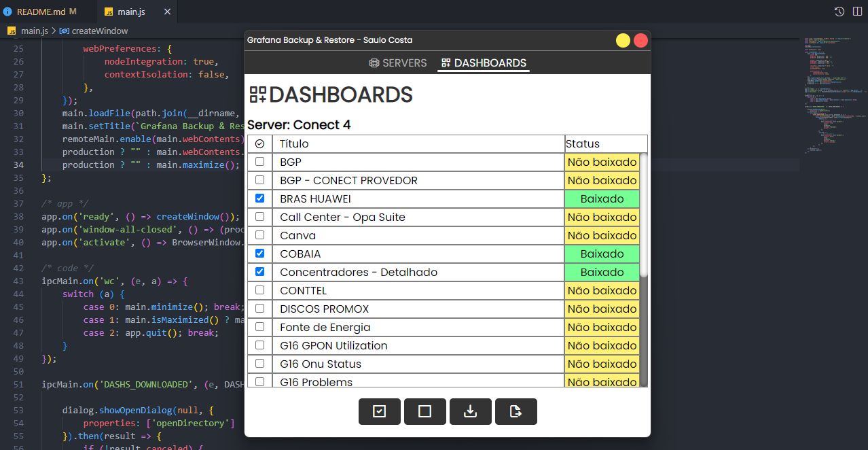Open the Timeline history icon in editor toolbar
Screen dimensions: 868x450
tap(839, 12)
